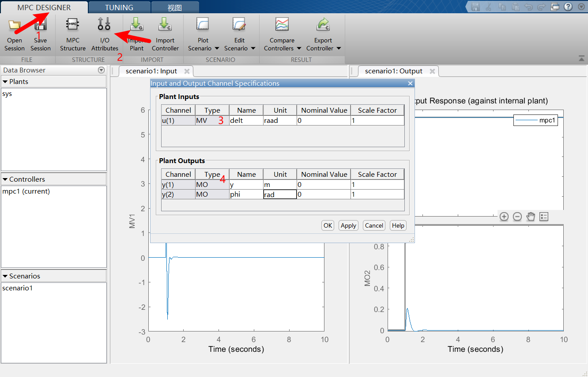Select scenario1: Output tab
The height and width of the screenshot is (377, 588).
[x=393, y=71]
